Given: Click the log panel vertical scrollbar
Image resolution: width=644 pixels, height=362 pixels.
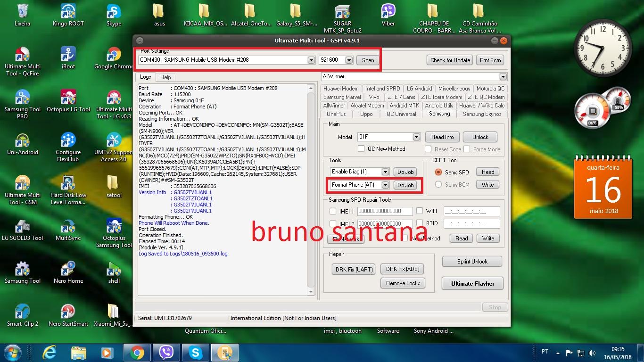Looking at the screenshot, I should point(311,190).
